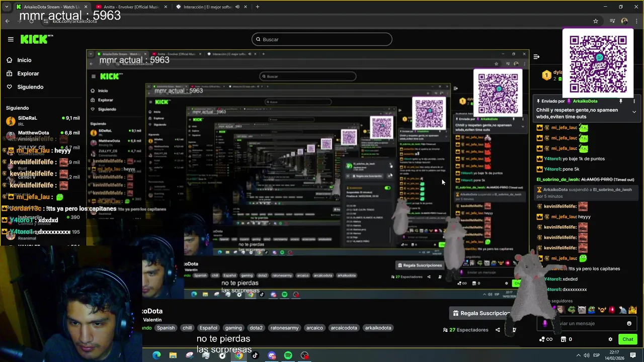Click the 27 Espectadores viewer count
644x362 pixels.
pos(465,330)
